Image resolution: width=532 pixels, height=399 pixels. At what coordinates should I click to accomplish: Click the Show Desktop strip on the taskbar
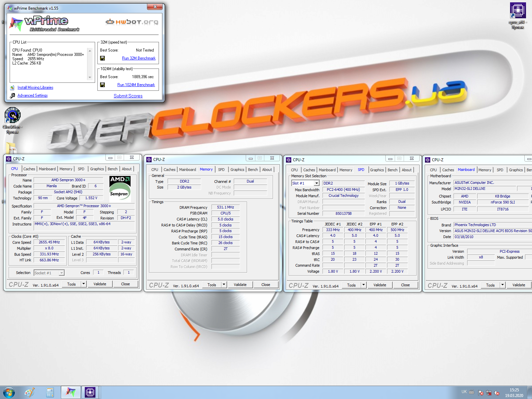[x=529, y=393]
